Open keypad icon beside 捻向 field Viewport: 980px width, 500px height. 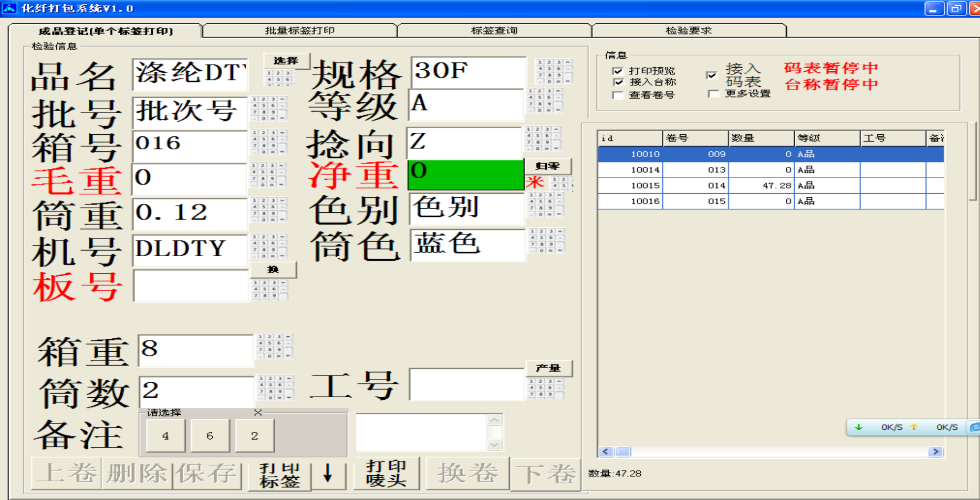[542, 138]
